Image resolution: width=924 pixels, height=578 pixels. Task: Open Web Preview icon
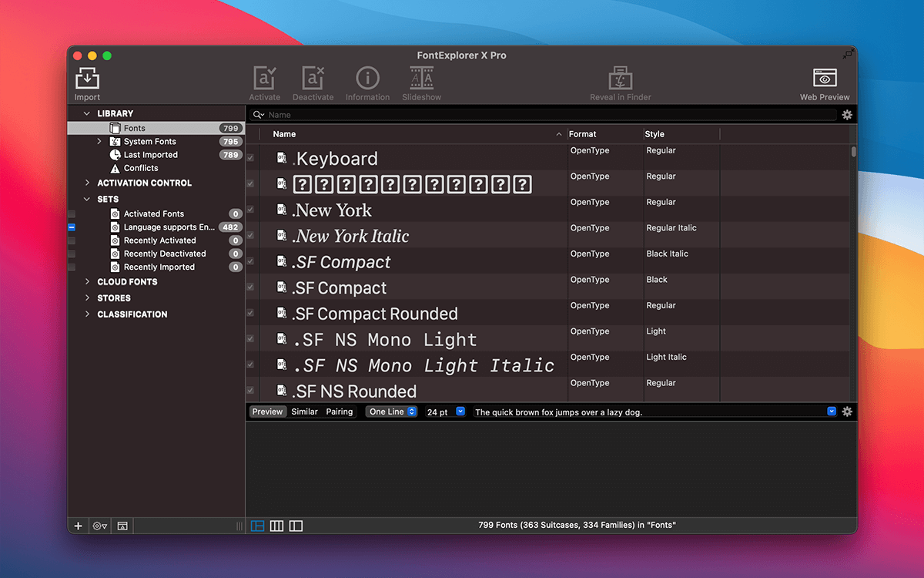(x=825, y=78)
